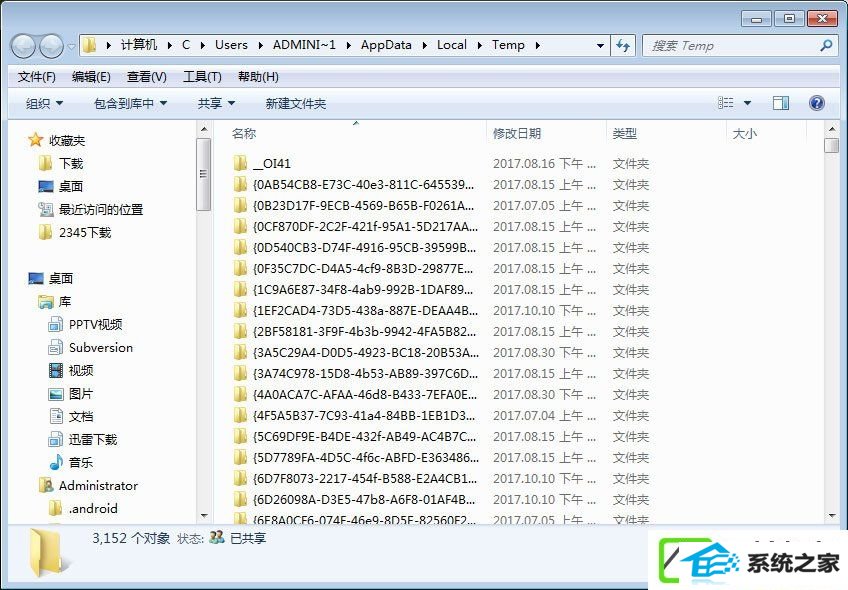Screen dimensions: 848x590
Task: Click the forward navigation arrow
Action: pyautogui.click(x=51, y=47)
